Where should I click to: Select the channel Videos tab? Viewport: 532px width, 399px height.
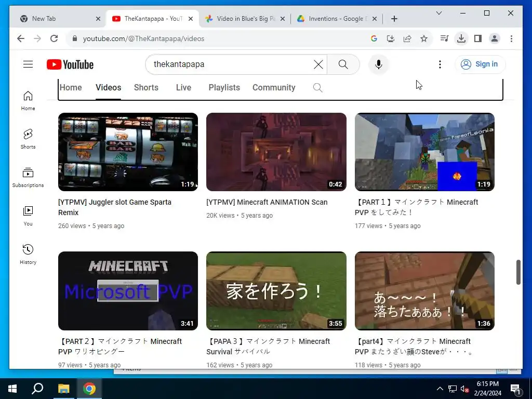point(108,87)
